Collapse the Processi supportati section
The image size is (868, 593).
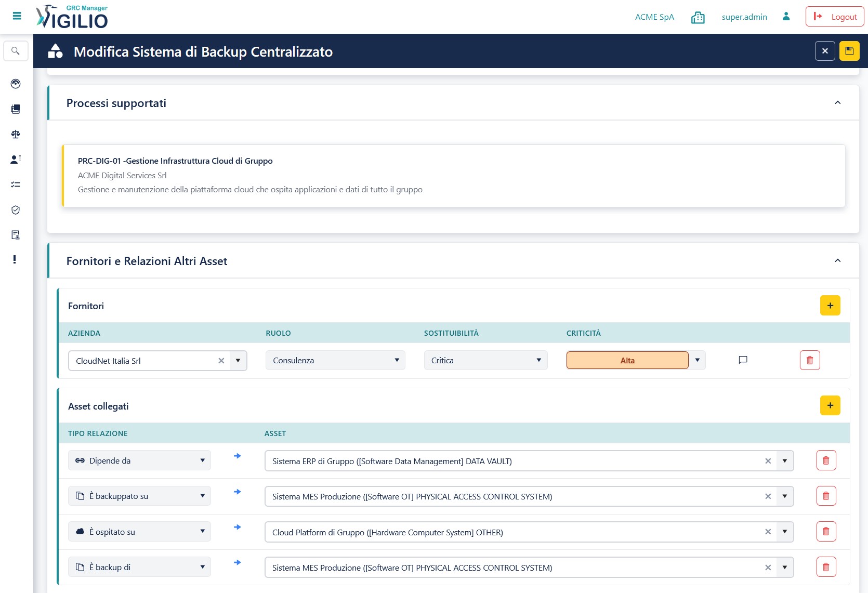[837, 103]
